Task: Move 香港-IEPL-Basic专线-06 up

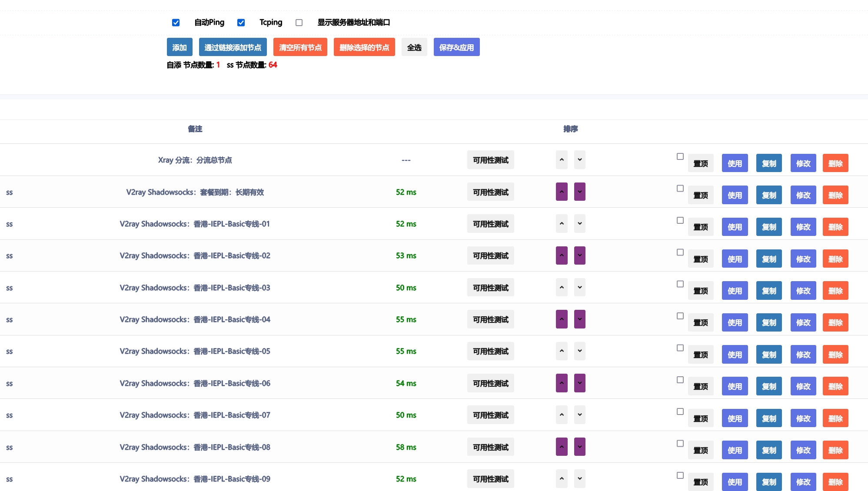Action: [562, 383]
